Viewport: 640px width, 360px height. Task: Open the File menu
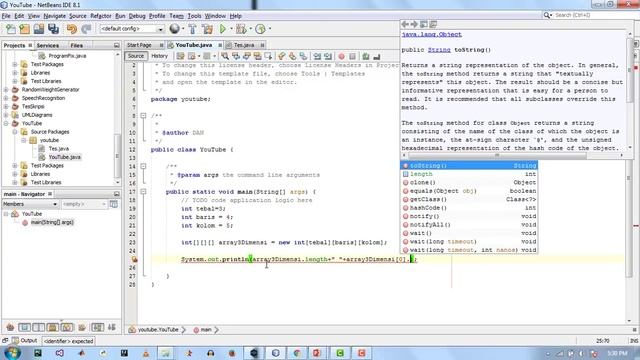tap(6, 16)
